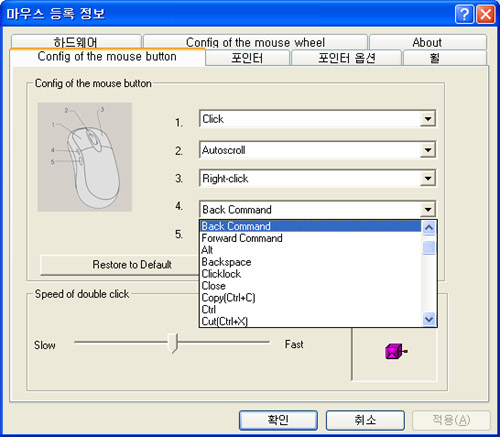
Task: Click the help question mark icon
Action: (x=464, y=15)
